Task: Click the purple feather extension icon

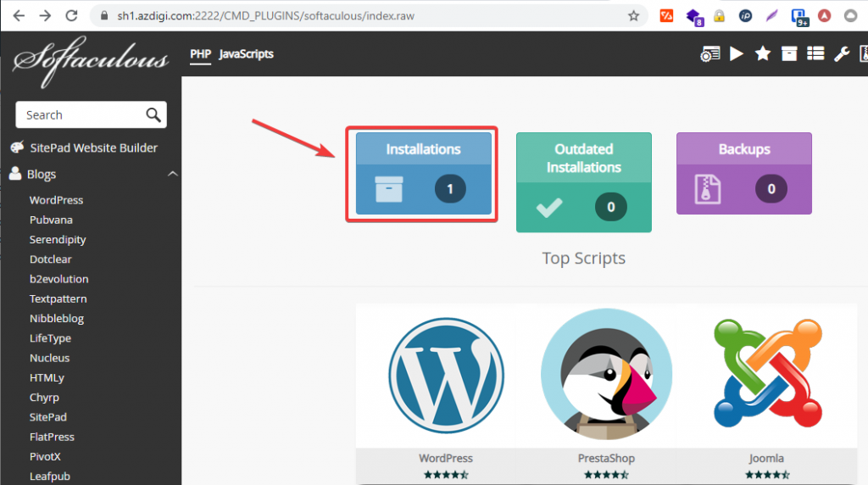Action: point(771,15)
